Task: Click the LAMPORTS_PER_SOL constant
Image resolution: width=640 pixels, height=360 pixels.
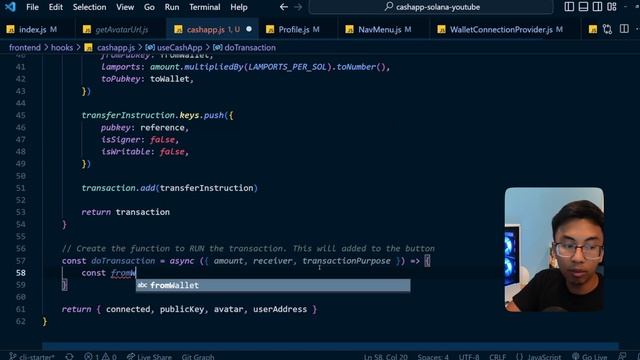Action: pyautogui.click(x=288, y=67)
